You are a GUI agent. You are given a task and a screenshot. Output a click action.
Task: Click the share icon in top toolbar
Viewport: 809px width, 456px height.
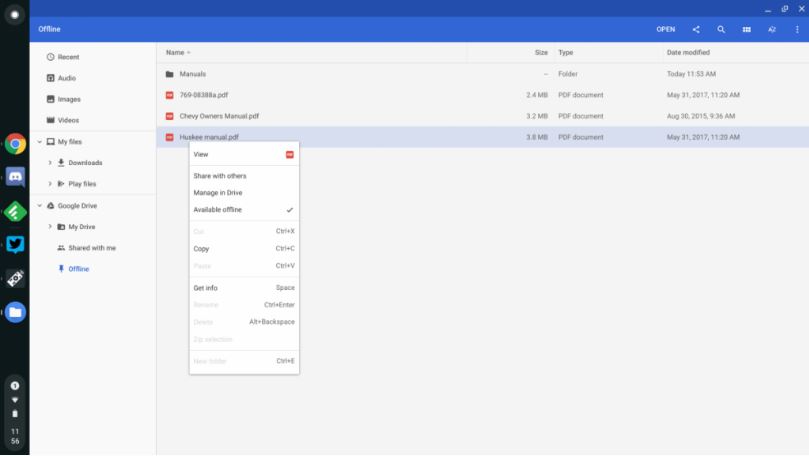[696, 29]
